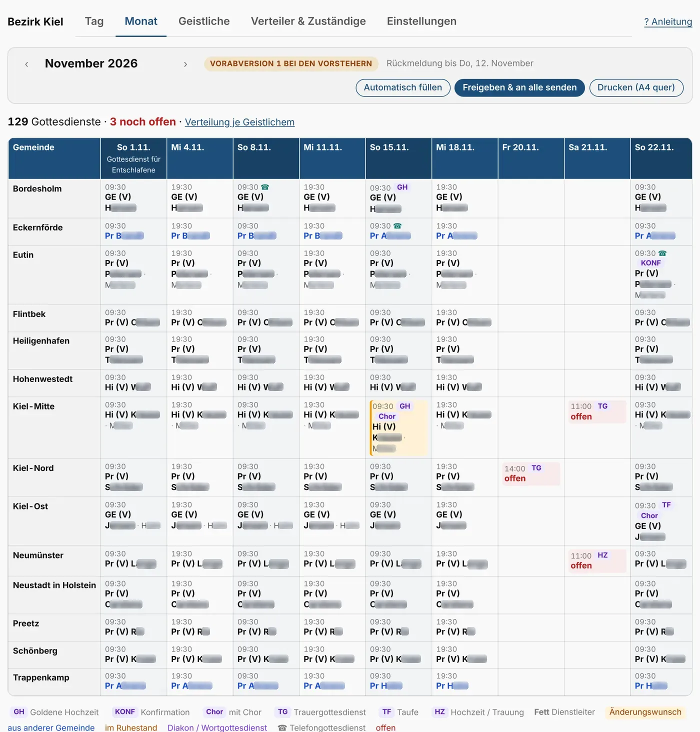This screenshot has width=700, height=732.
Task: Click TF badge in Kiel-Ost So 22.11. cell
Action: (x=666, y=505)
